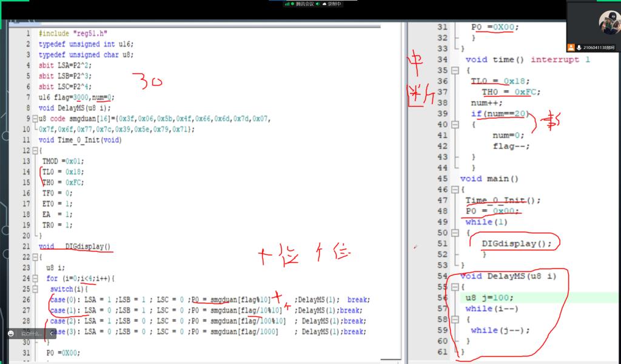The image size is (621, 364).
Task: Click the speaker icon beside Tencent Meeting label
Action: coord(317,4)
